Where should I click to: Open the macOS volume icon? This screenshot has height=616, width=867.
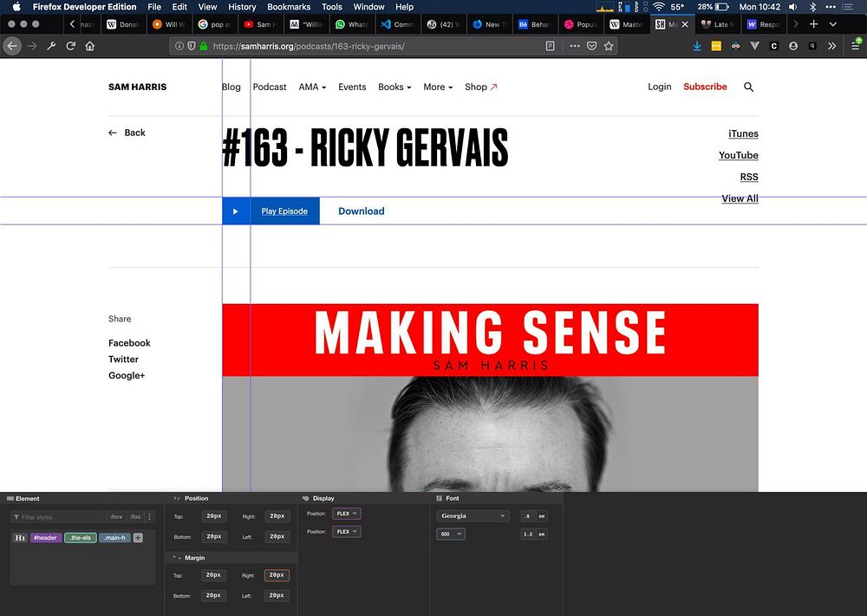click(793, 7)
